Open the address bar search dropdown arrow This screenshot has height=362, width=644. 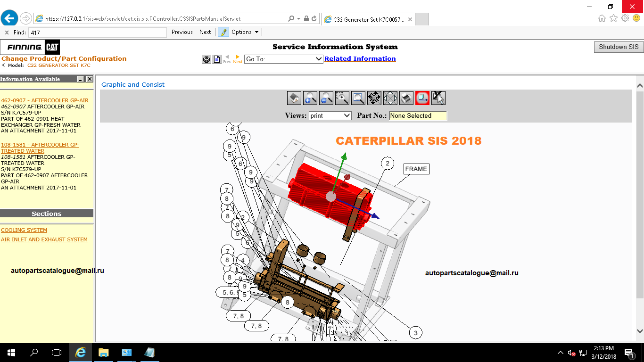pyautogui.click(x=298, y=19)
